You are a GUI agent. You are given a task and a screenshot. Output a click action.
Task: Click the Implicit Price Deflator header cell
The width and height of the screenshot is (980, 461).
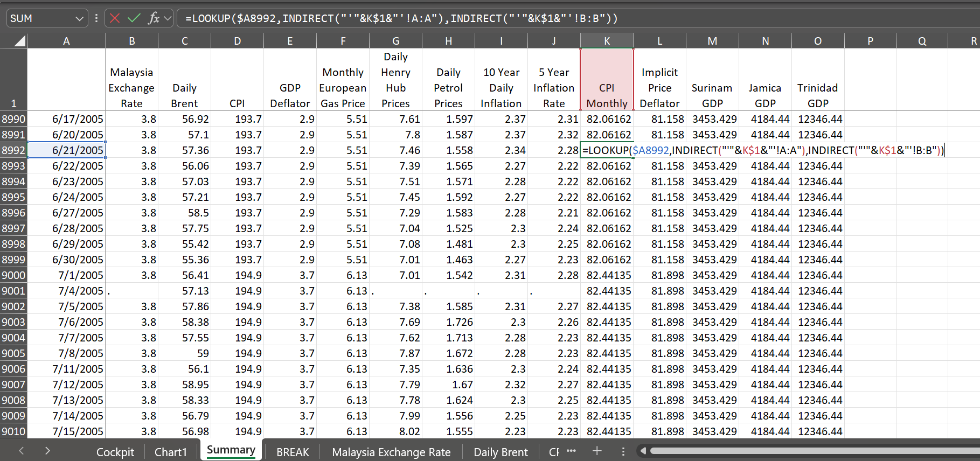coord(659,80)
